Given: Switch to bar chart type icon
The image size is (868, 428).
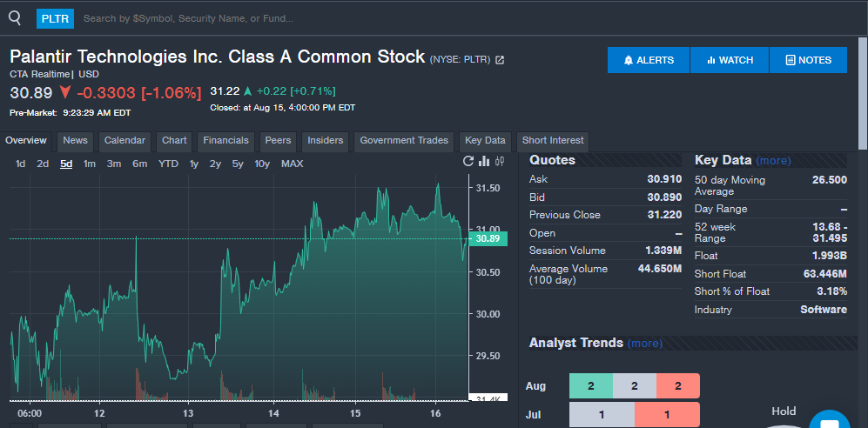Looking at the screenshot, I should coord(484,161).
